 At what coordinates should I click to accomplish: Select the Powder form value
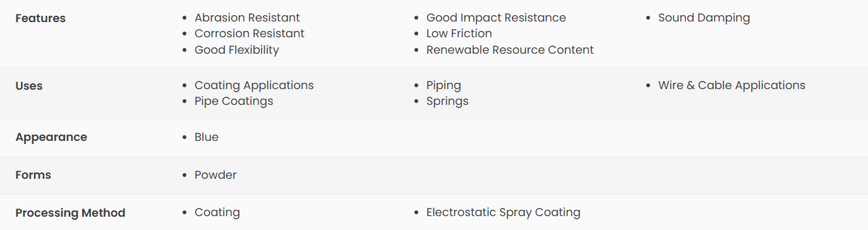(215, 175)
